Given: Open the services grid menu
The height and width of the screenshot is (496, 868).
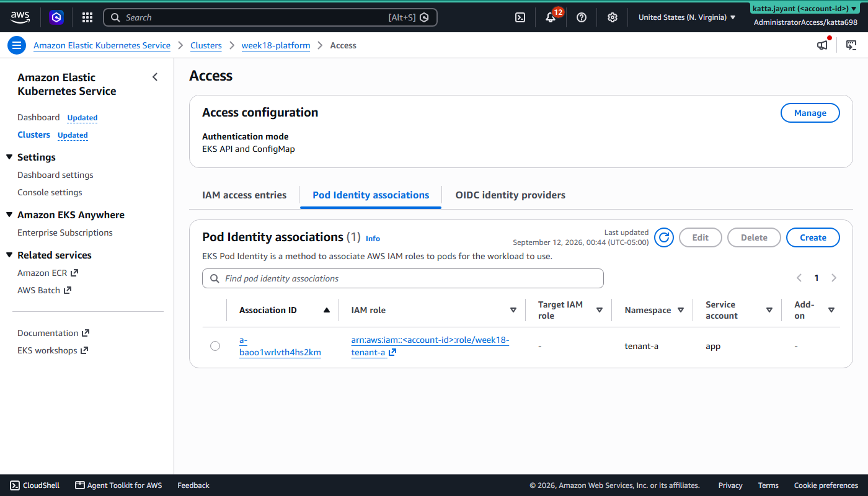Looking at the screenshot, I should [x=87, y=17].
